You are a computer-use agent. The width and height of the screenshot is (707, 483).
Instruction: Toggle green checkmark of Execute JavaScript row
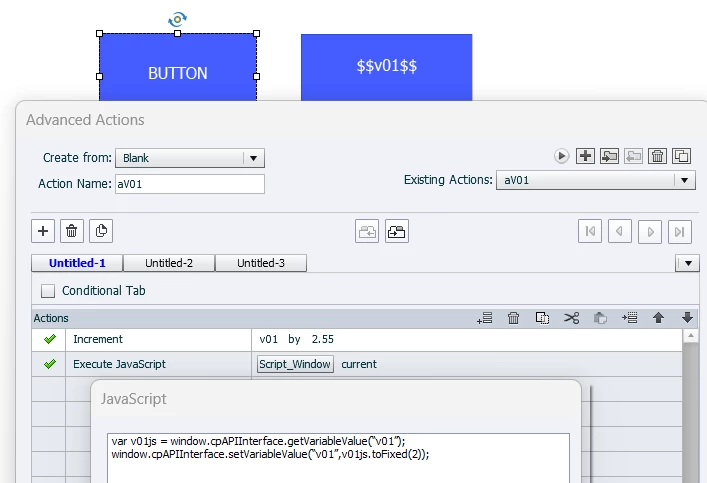[x=50, y=363]
